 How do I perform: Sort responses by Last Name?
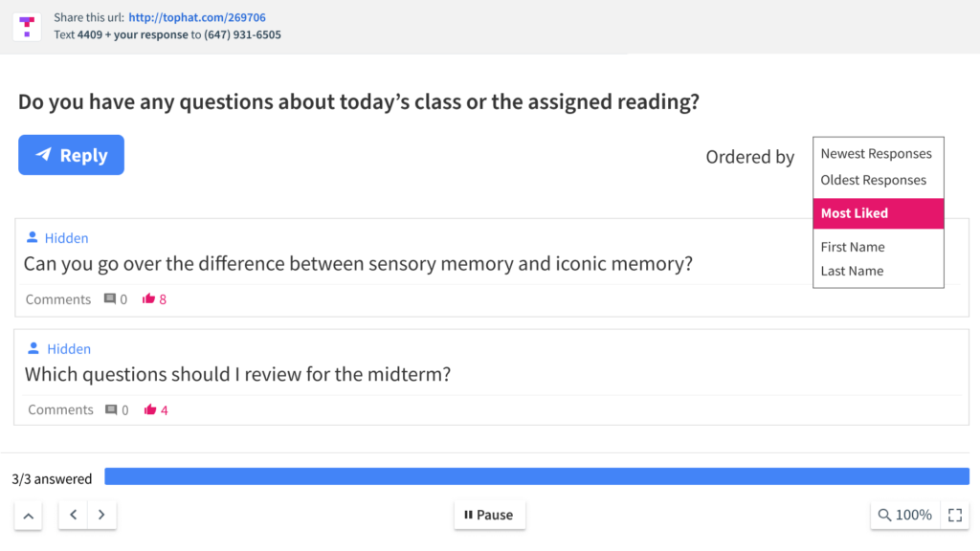tap(852, 271)
